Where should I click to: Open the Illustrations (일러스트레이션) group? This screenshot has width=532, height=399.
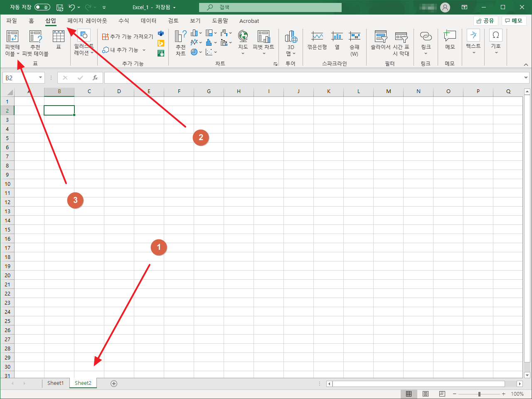click(84, 42)
